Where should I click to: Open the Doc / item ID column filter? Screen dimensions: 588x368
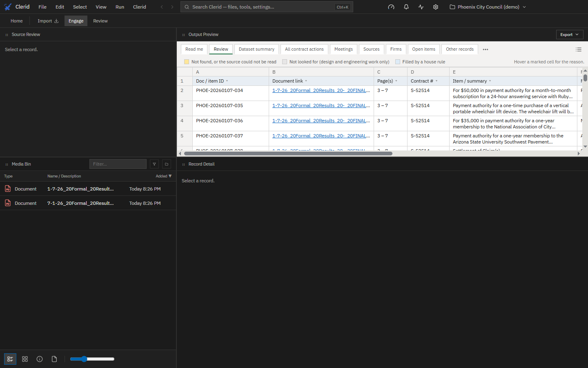[x=227, y=81]
